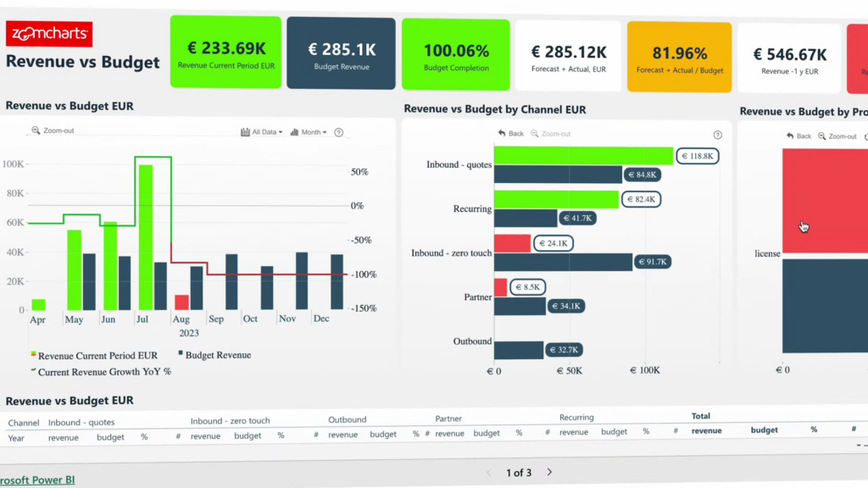868x488 pixels.
Task: Toggle the Budget Revenue legend item
Action: coord(217,353)
